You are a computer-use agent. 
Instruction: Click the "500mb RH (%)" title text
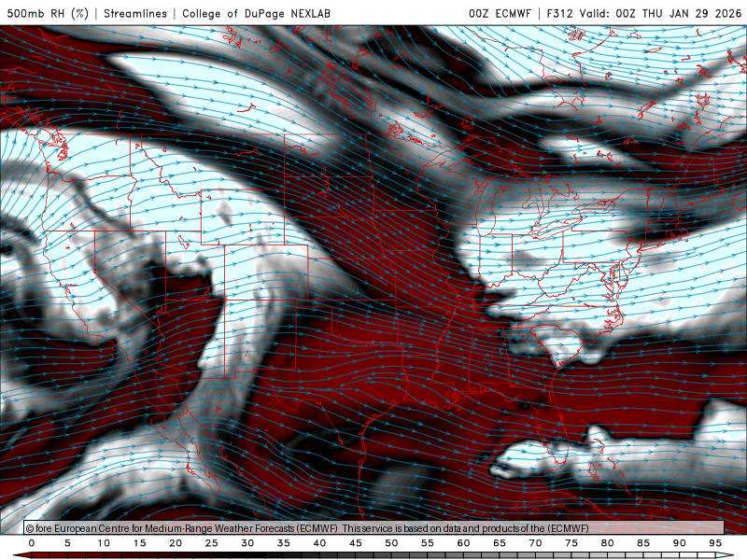(x=48, y=13)
